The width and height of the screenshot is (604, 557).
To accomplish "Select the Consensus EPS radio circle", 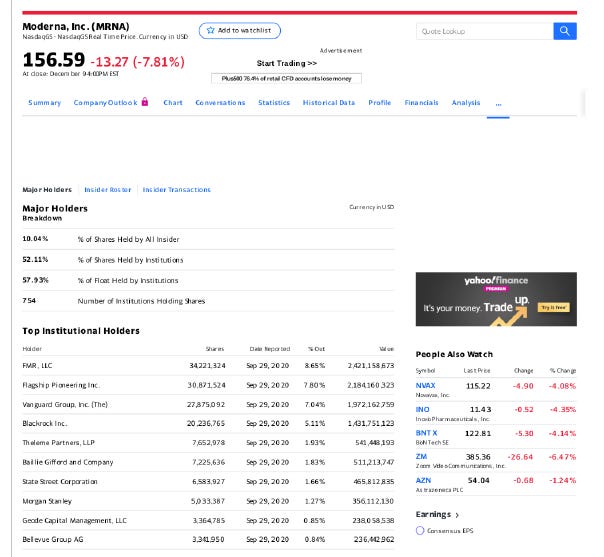I will pyautogui.click(x=420, y=530).
